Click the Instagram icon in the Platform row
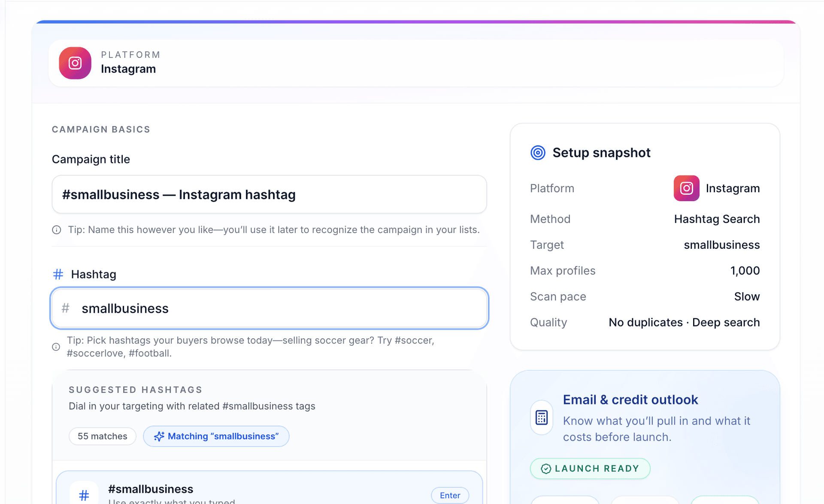This screenshot has width=824, height=504. point(686,188)
